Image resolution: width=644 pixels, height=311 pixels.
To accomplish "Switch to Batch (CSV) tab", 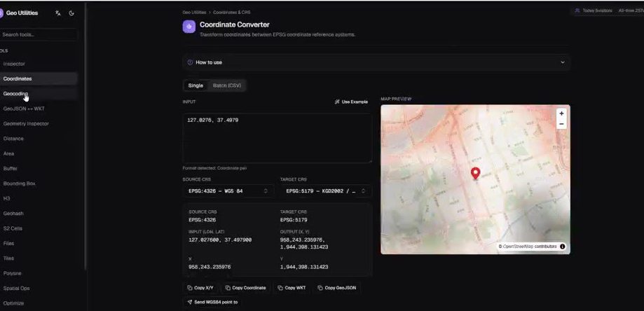I will click(x=227, y=85).
